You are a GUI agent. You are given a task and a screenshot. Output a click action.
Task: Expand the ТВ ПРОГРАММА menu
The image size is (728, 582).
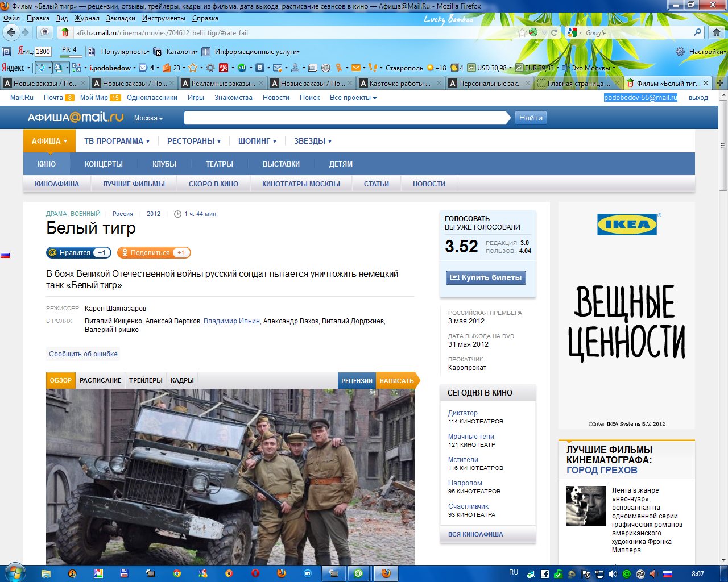(117, 141)
